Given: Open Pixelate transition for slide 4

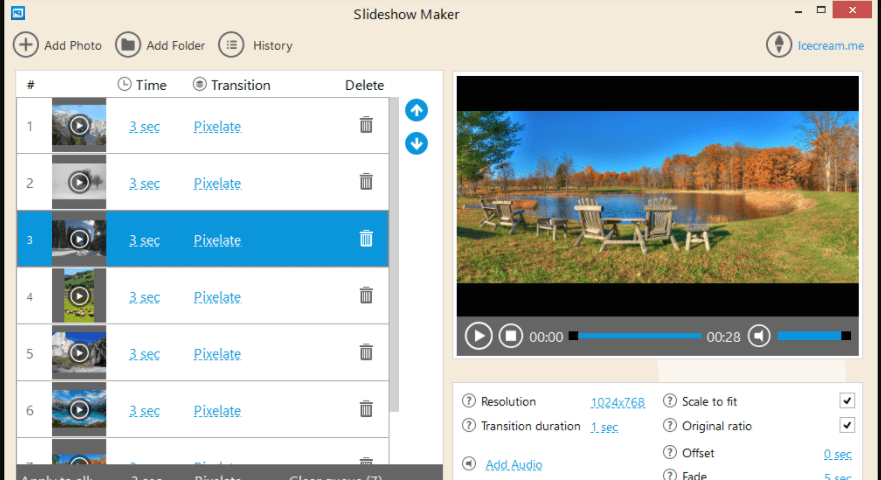Looking at the screenshot, I should click(217, 297).
